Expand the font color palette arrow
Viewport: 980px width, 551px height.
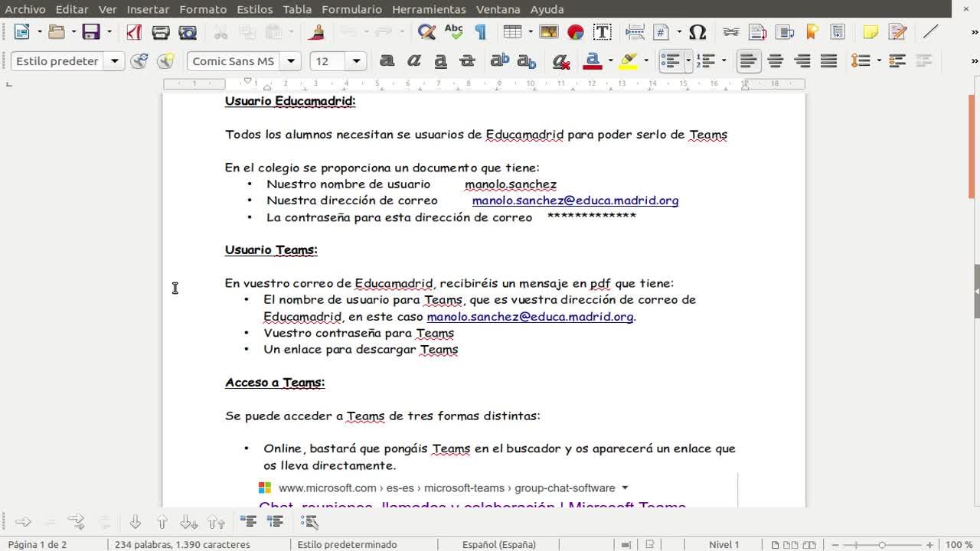click(610, 61)
